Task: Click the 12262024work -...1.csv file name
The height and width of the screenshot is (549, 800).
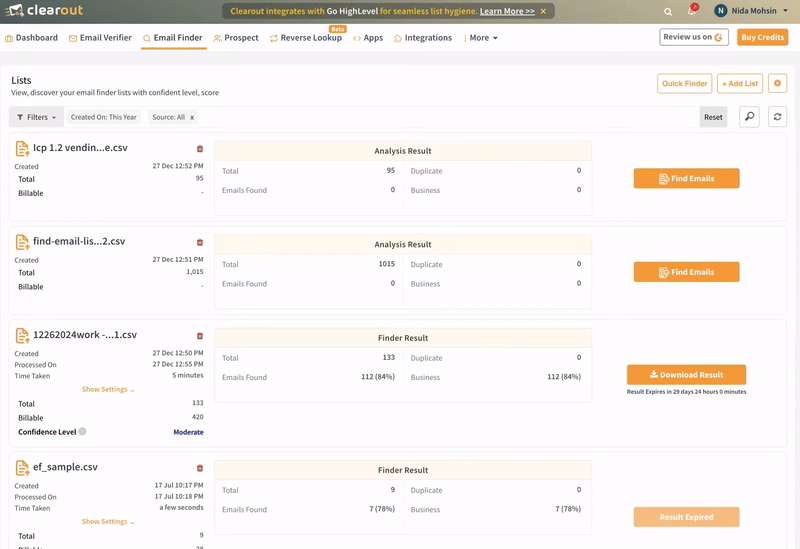Action: pyautogui.click(x=85, y=335)
